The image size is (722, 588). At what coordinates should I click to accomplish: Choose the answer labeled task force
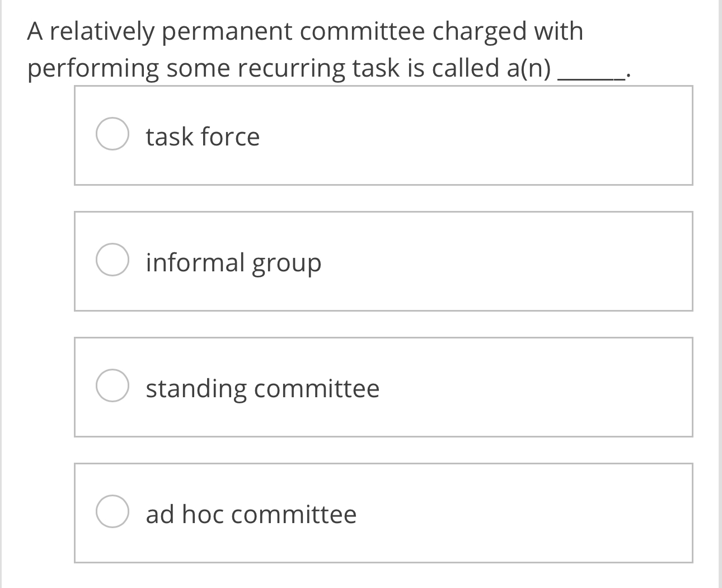point(202,135)
